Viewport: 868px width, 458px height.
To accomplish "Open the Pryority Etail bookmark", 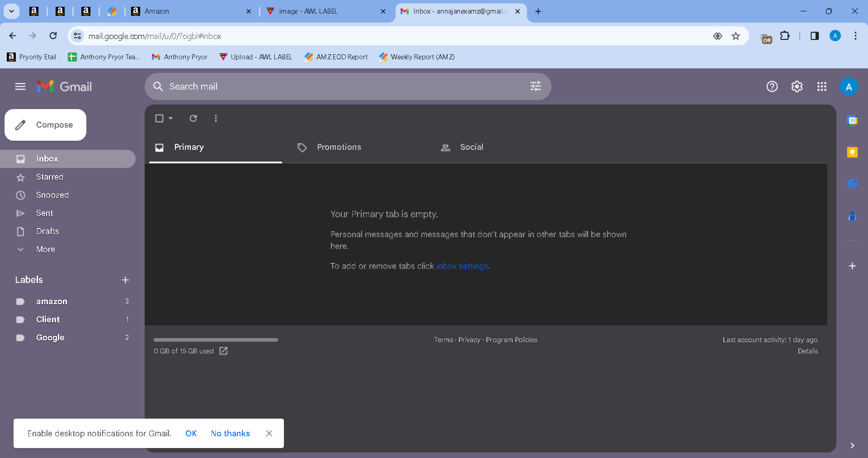I will coord(32,57).
